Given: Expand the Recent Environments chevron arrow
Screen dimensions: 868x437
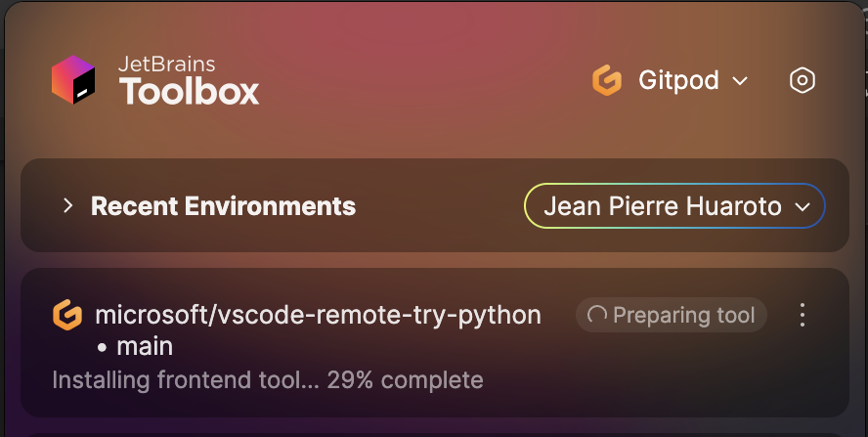Looking at the screenshot, I should tap(68, 206).
